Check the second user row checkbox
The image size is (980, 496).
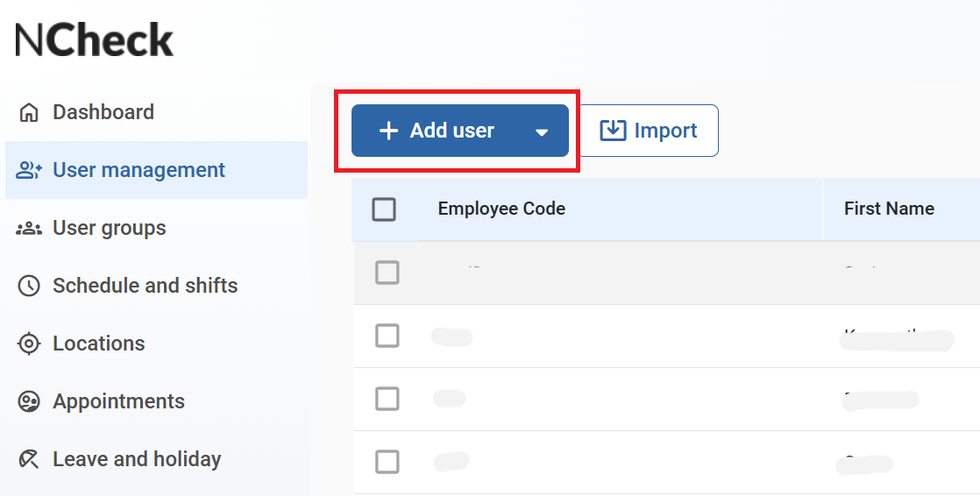(x=387, y=337)
